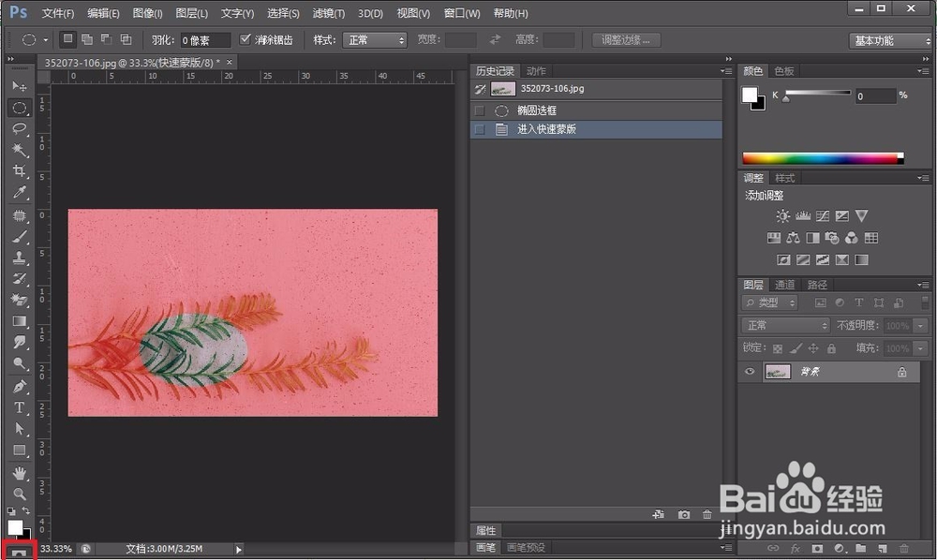Screen dimensions: 937x560
Task: Click the 羽化 feather input field
Action: tap(205, 40)
